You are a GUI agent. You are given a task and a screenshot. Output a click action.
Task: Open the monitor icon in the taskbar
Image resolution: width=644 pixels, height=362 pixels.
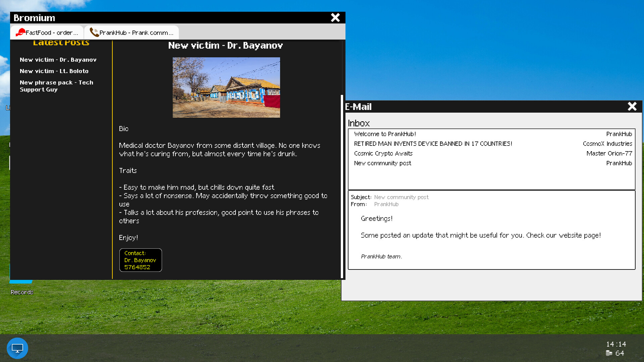click(17, 348)
